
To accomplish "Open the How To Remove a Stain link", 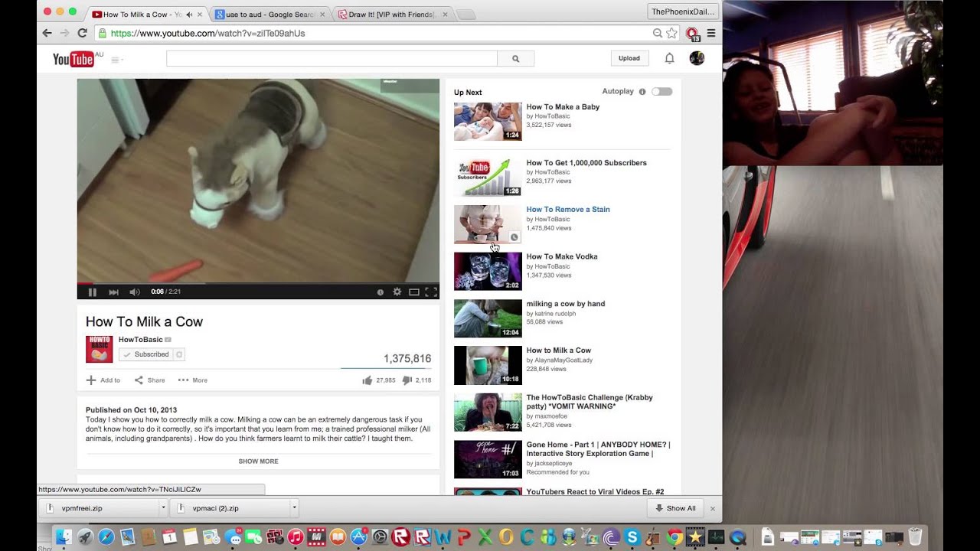I will [568, 210].
